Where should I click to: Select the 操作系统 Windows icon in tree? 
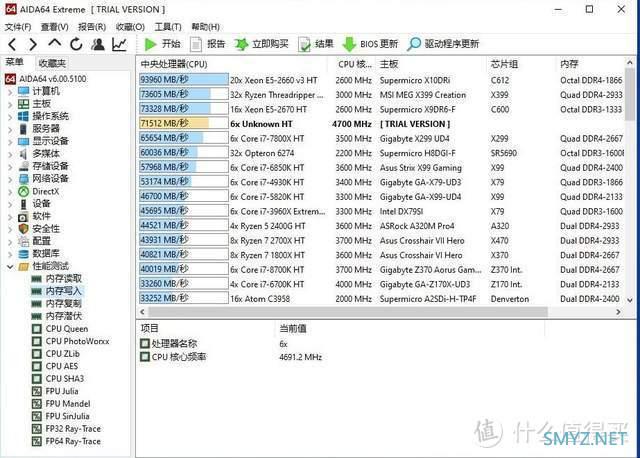(x=24, y=116)
